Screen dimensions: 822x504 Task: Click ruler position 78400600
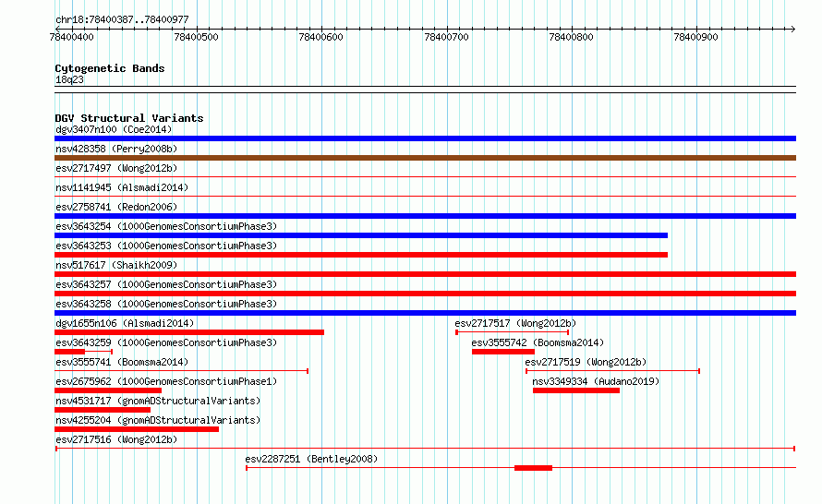click(x=320, y=37)
